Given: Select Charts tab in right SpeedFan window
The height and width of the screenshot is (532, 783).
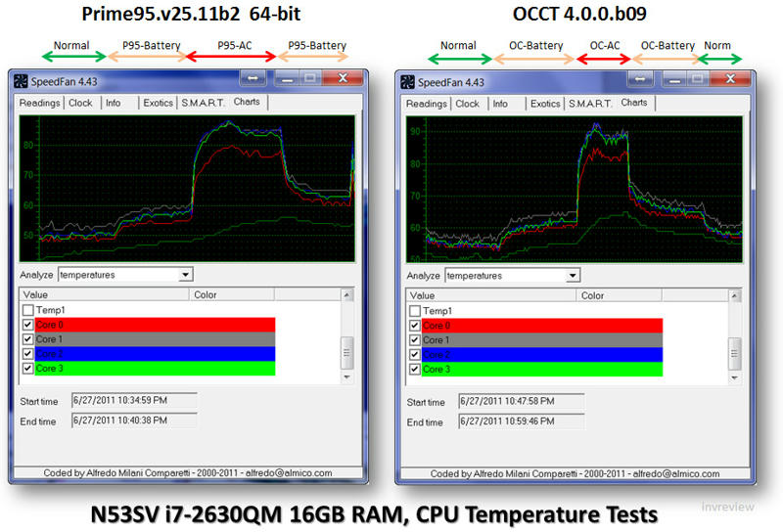Looking at the screenshot, I should tap(634, 103).
